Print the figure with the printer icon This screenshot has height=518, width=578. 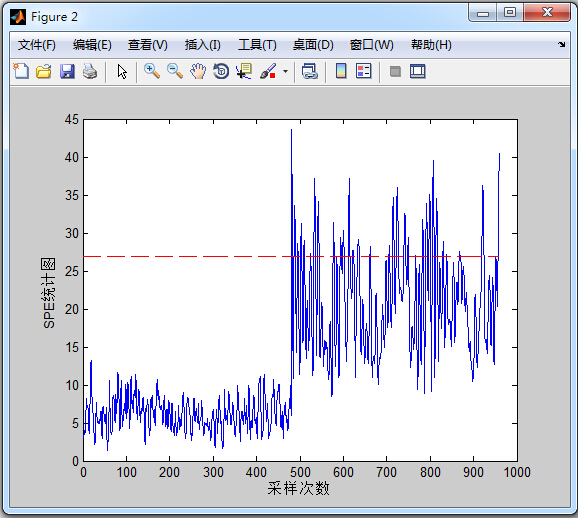90,71
